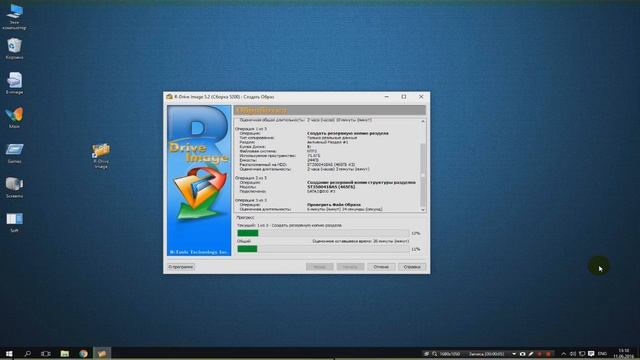Click the recorder pencil annotate icon
The width and height of the screenshot is (640, 360).
tap(531, 354)
